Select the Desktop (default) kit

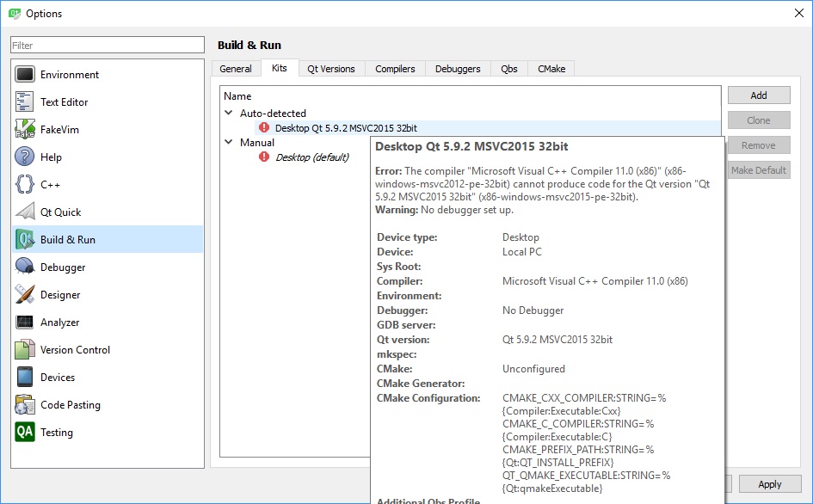312,157
